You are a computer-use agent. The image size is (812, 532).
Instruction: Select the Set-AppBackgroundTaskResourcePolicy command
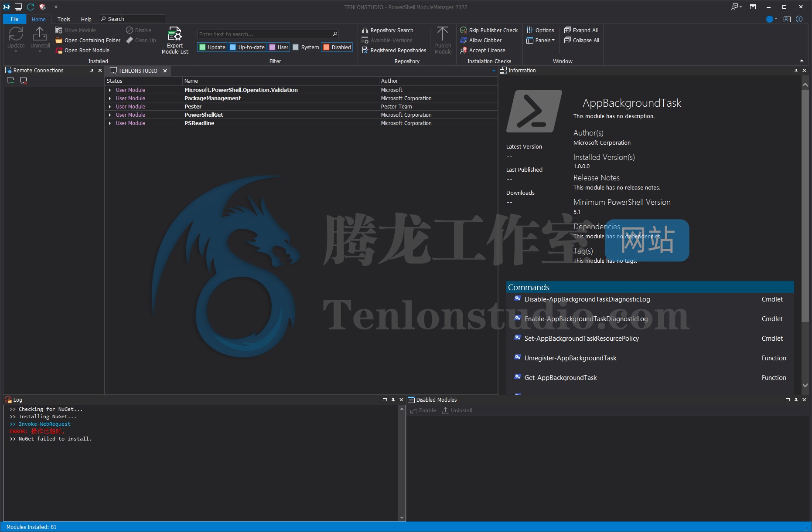[x=581, y=339]
